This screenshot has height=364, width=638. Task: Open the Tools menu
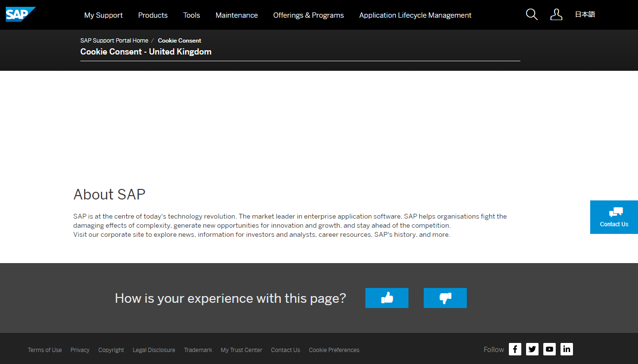[x=192, y=15]
